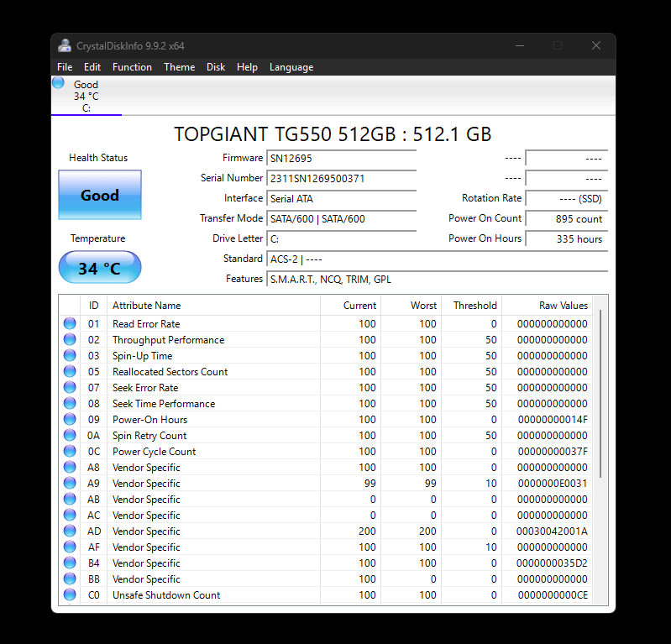
Task: Click the blue status orb beside Good 34 °C
Action: click(58, 82)
